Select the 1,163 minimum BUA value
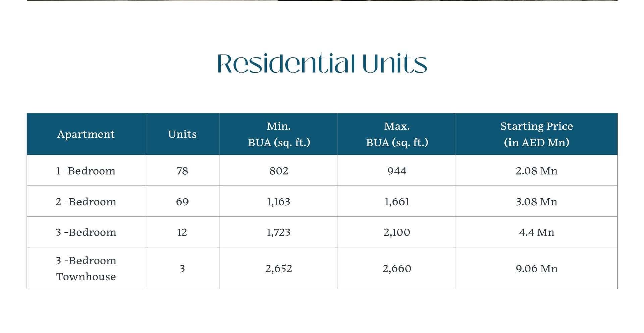 tap(279, 202)
